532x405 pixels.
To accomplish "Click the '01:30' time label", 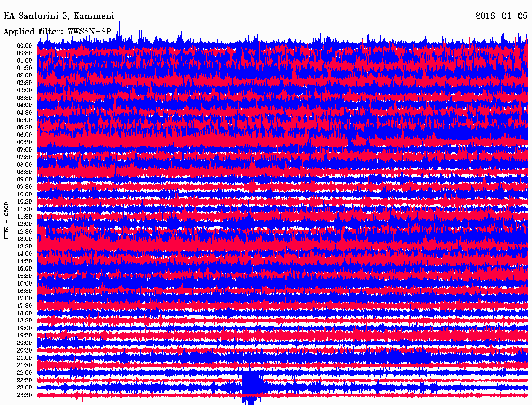I will tap(24, 68).
